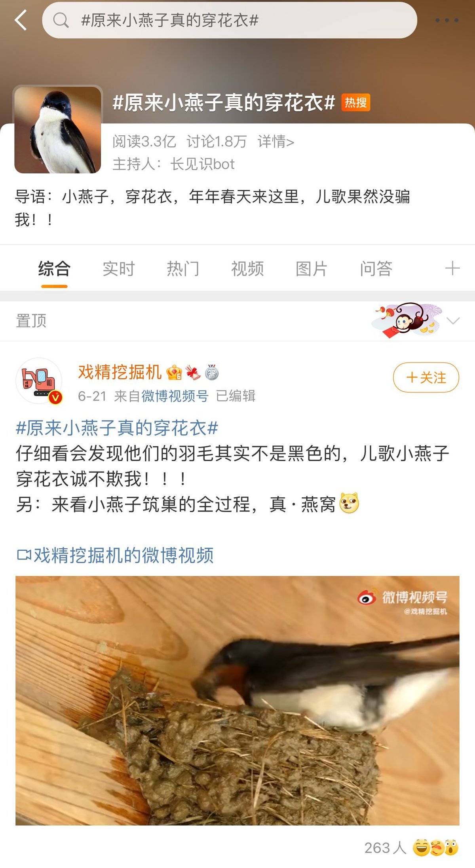
Task: Tap the monkey festival sticker icon
Action: [407, 320]
